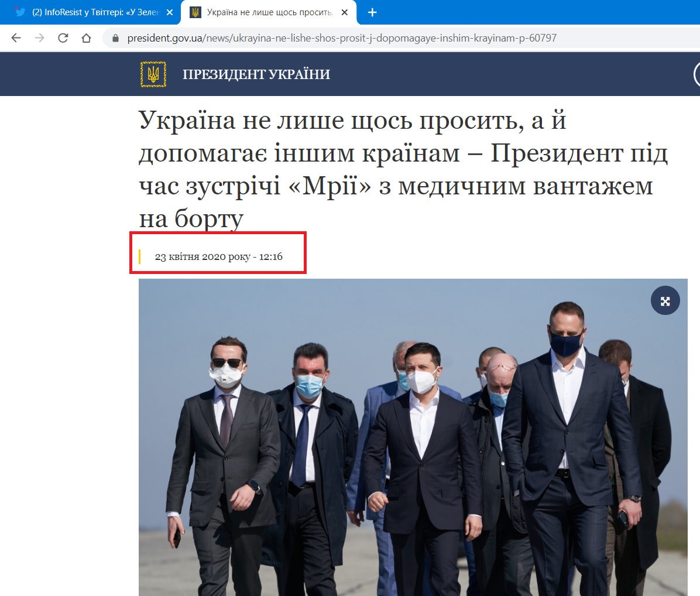Reload the current page
The width and height of the screenshot is (700, 596).
point(63,37)
